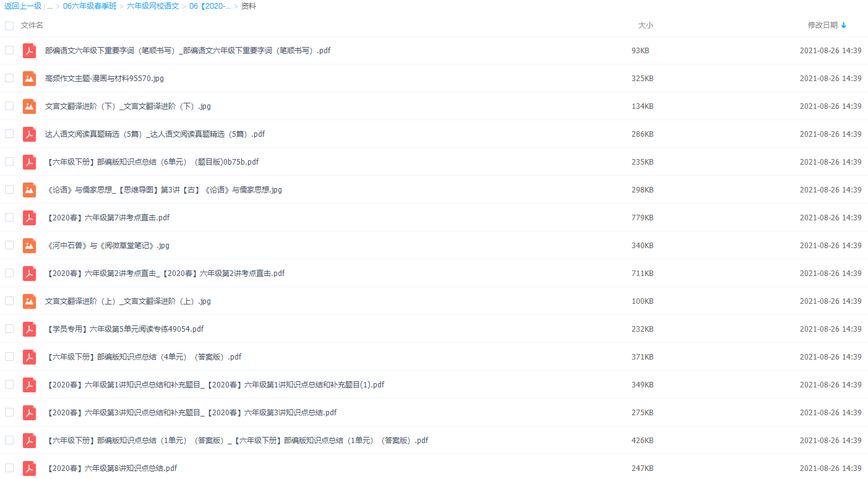Click the PDF icon beside 【2020春】六年级第8讲知识点总结.pdf
Viewport: 868px width, 479px height.
point(29,468)
